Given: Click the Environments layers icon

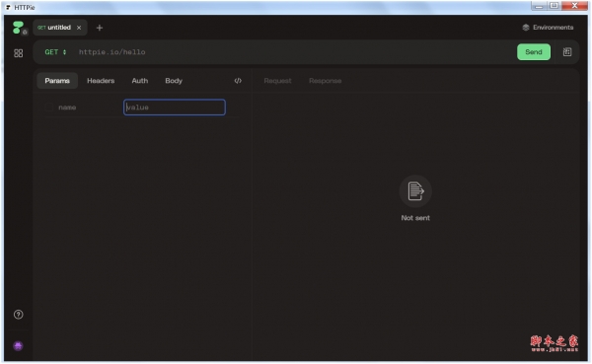Looking at the screenshot, I should 526,28.
